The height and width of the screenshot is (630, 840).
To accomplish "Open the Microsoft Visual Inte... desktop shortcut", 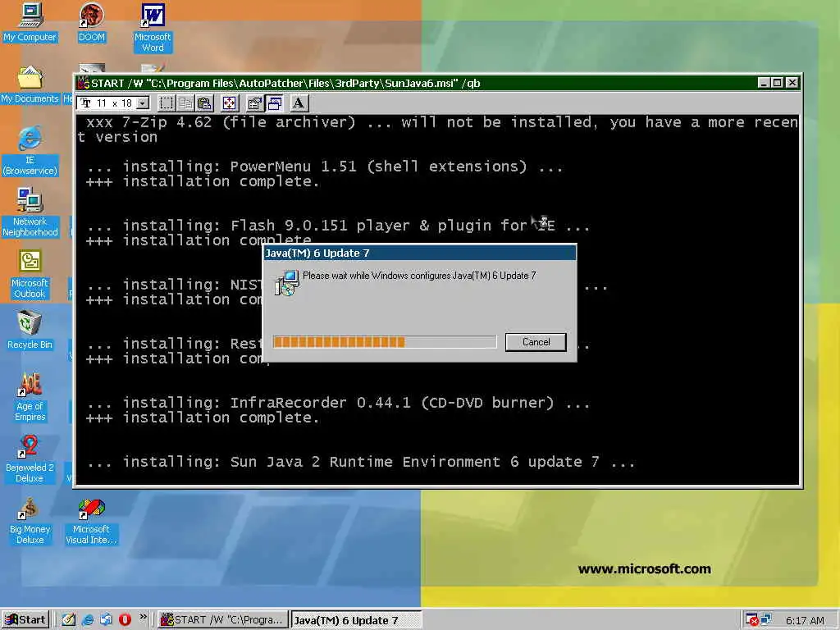I will (x=92, y=521).
